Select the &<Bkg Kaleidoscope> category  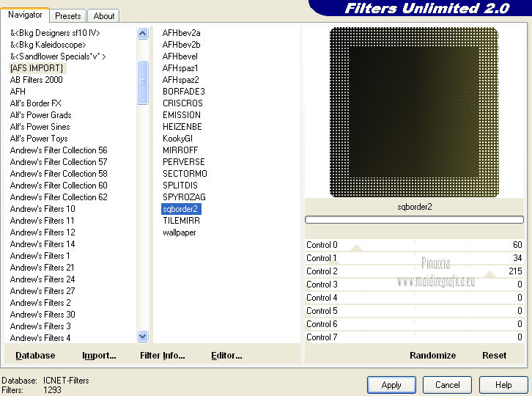48,45
